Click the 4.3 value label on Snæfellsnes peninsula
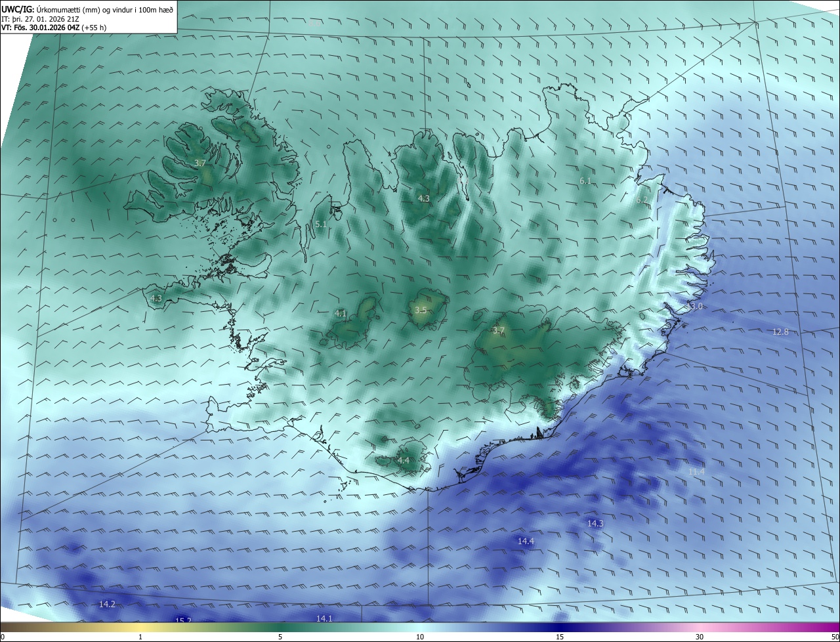 coord(156,299)
